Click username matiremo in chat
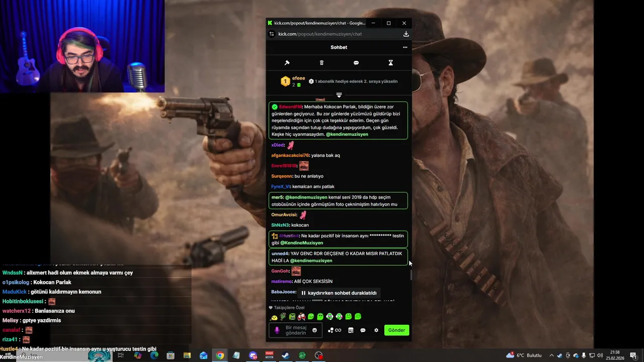Screen dimensions: 644x362 tap(281, 282)
